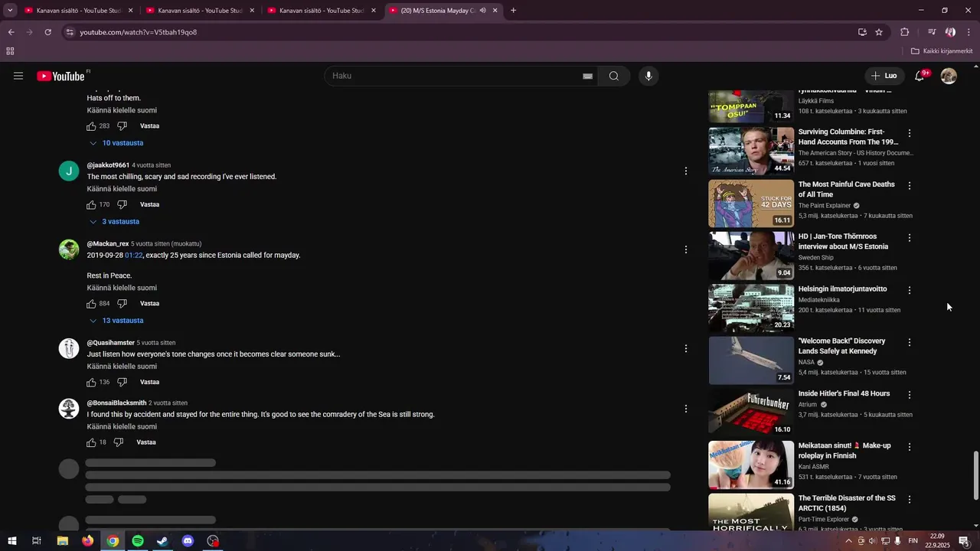The width and height of the screenshot is (980, 551).
Task: Go to YouTube home via logo
Action: [61, 76]
